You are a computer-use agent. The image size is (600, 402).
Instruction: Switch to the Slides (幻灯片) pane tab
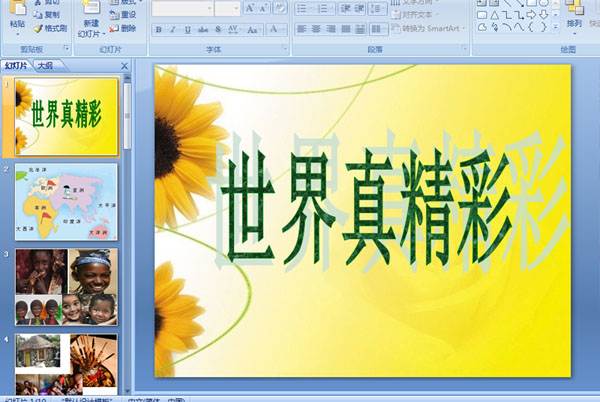(16, 66)
